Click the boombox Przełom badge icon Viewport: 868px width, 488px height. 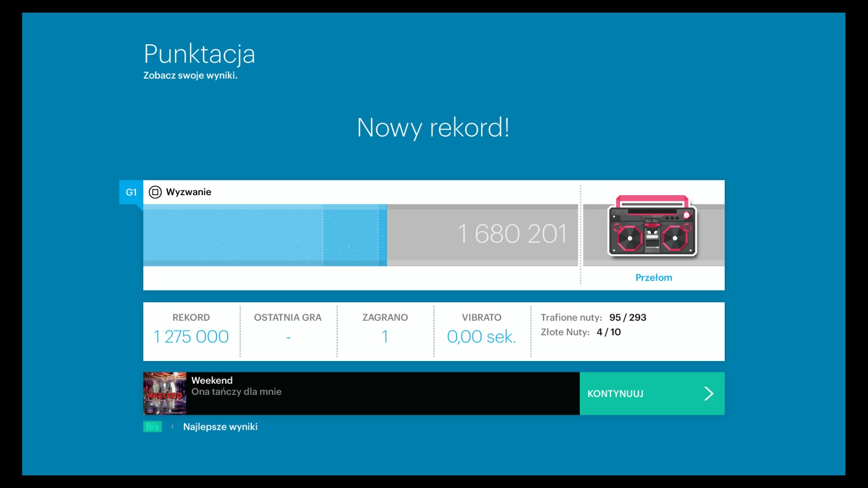pos(652,227)
